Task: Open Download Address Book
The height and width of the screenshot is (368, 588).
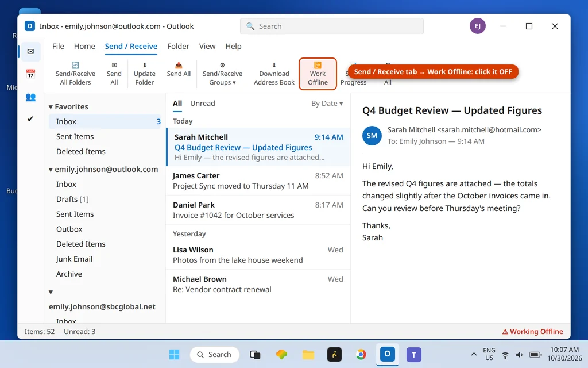Action: pos(274,74)
